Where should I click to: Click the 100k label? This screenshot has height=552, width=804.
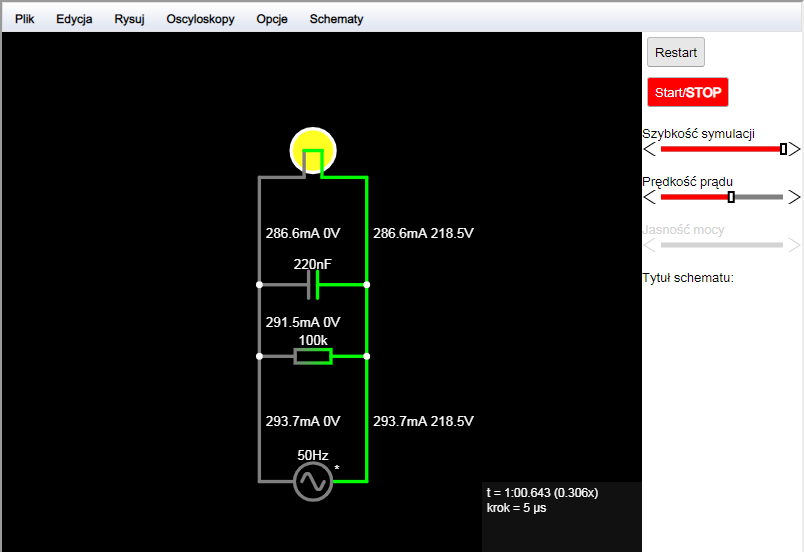coord(313,340)
